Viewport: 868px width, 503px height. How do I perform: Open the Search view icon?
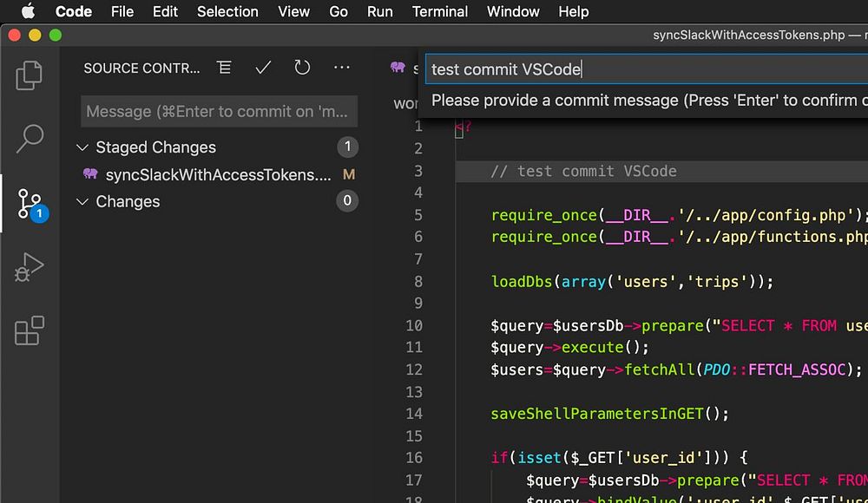click(x=30, y=137)
